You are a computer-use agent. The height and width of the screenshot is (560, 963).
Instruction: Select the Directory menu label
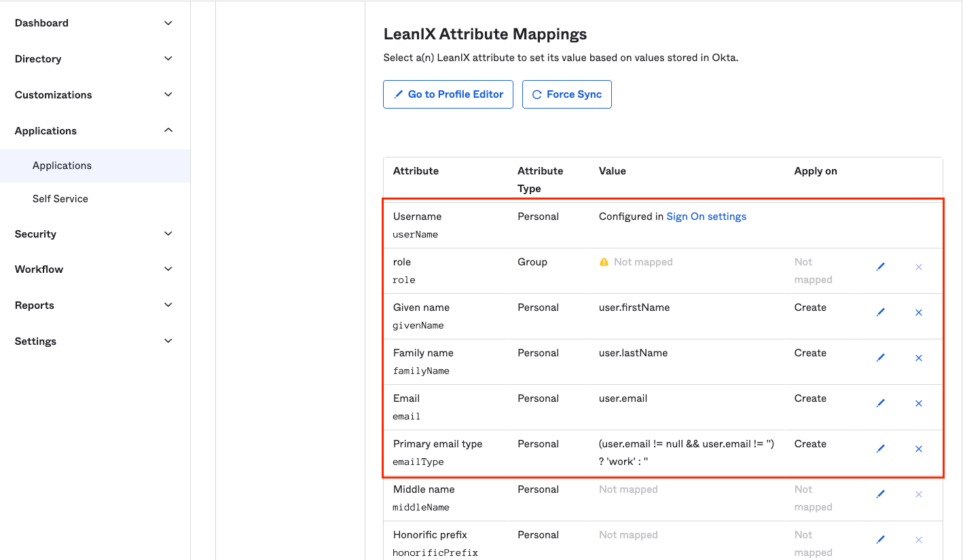pos(38,59)
